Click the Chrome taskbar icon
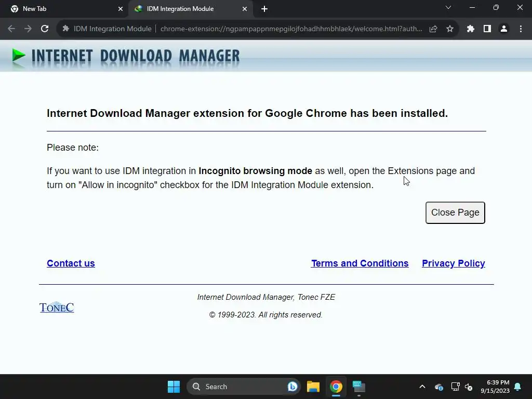This screenshot has height=399, width=532. [x=336, y=387]
